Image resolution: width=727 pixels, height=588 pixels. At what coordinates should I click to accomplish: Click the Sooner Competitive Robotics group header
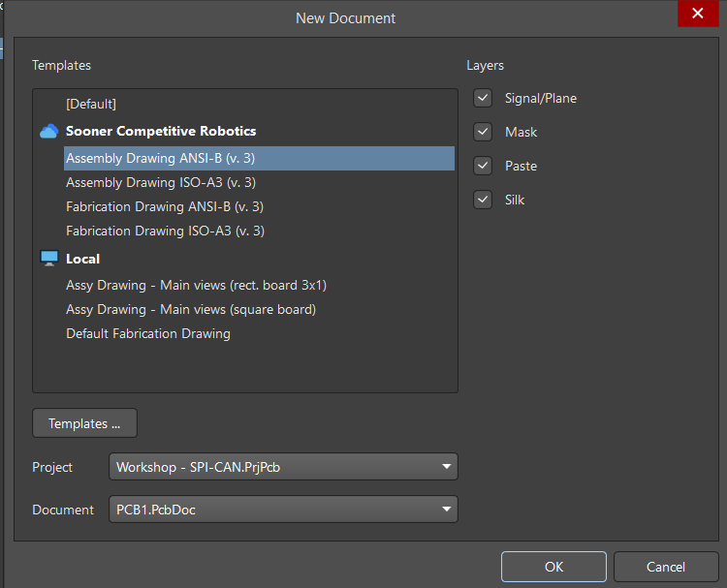click(161, 131)
